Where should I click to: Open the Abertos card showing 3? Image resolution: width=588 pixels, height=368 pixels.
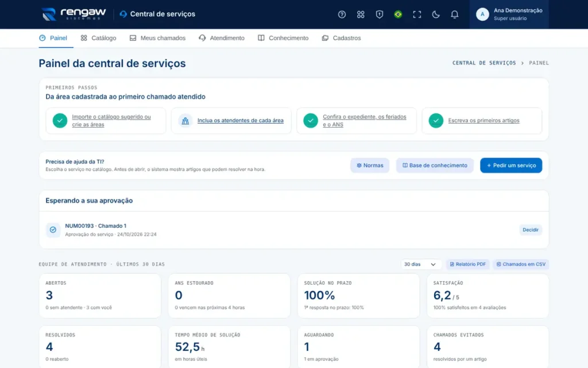(100, 296)
